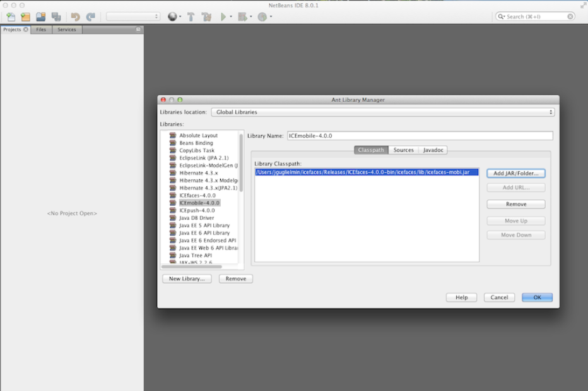Click the Save All toolbar icon
Screen dimensions: 588x391
click(56, 17)
